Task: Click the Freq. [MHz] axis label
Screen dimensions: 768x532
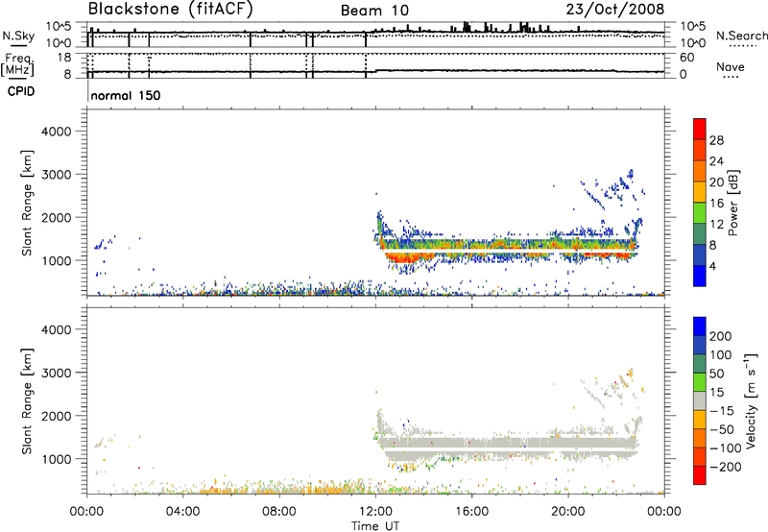Action: (17, 64)
